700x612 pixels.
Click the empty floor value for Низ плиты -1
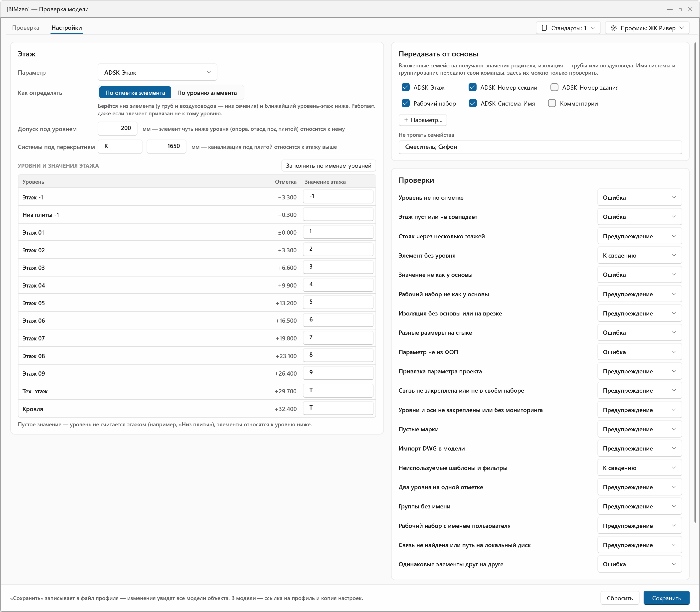click(338, 214)
